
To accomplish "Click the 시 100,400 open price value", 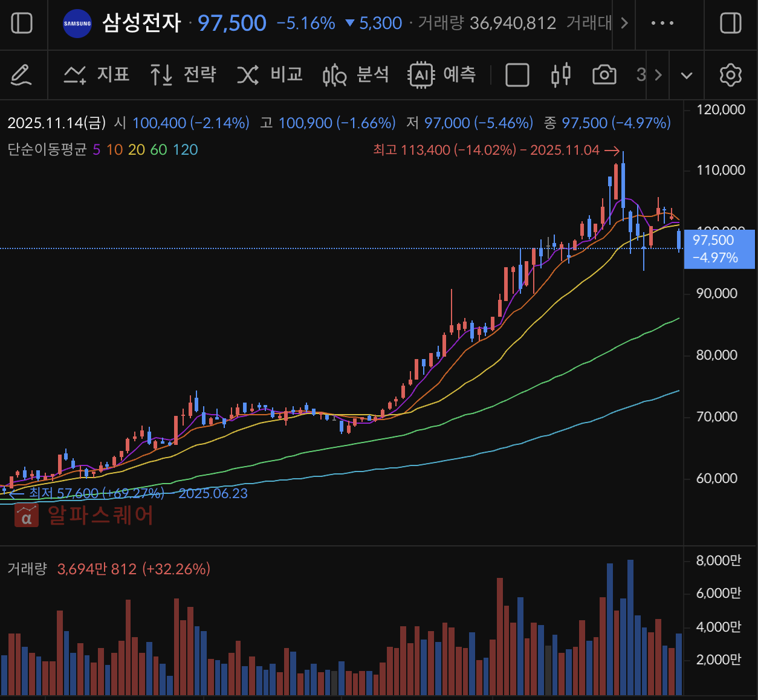I will [182, 123].
